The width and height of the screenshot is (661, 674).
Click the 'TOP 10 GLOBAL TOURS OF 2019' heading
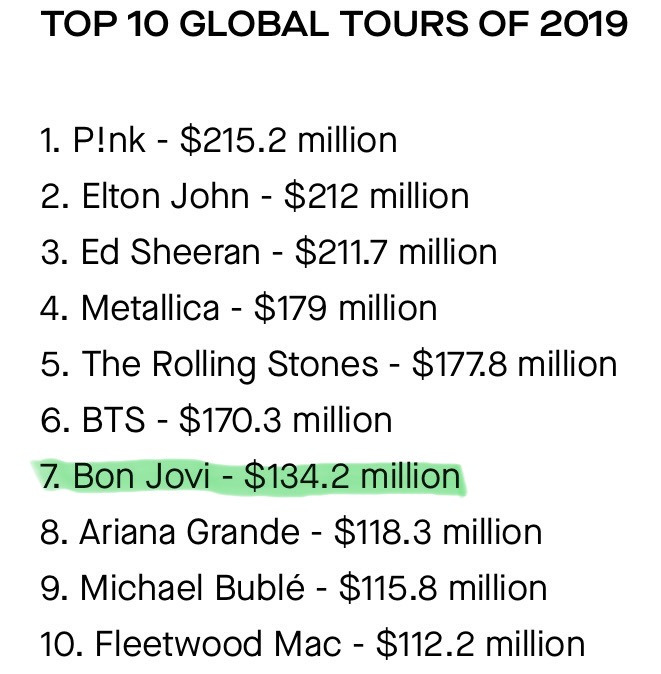tap(335, 24)
